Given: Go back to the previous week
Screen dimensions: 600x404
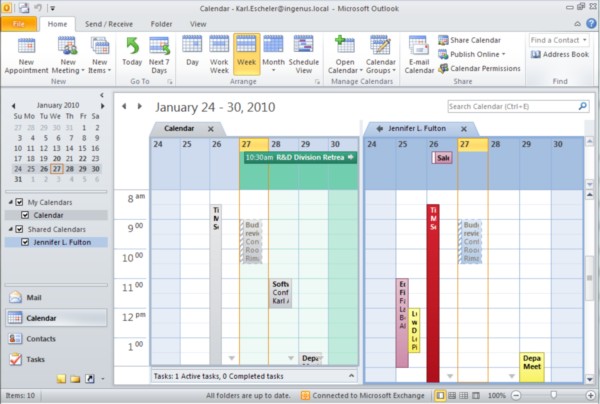Looking at the screenshot, I should tap(124, 106).
